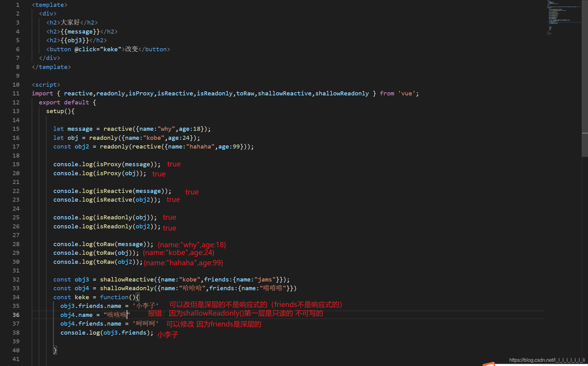The width and height of the screenshot is (588, 366).
Task: Click 'toRaw(obj)' on line 29
Action: [x=114, y=253]
